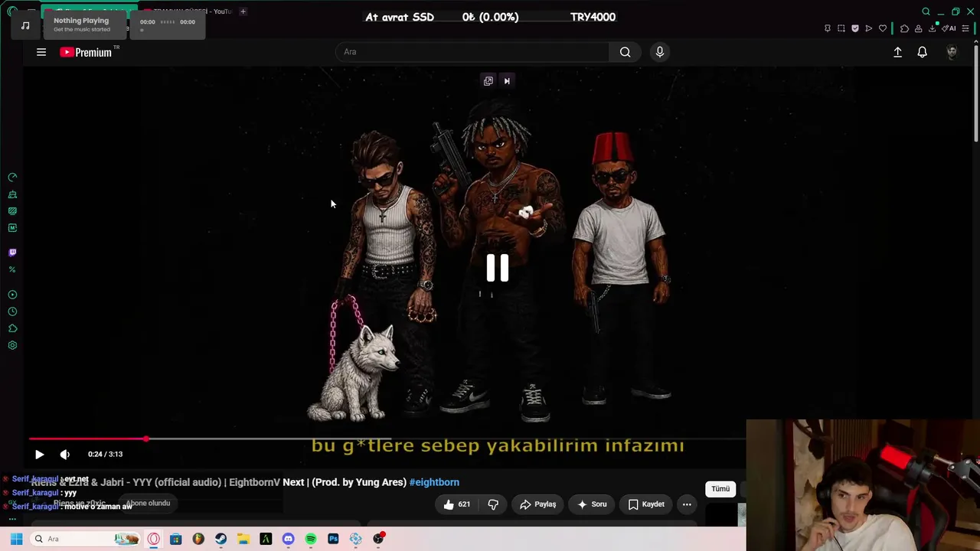The width and height of the screenshot is (980, 551).
Task: Start voice search with the microphone
Action: (x=660, y=52)
